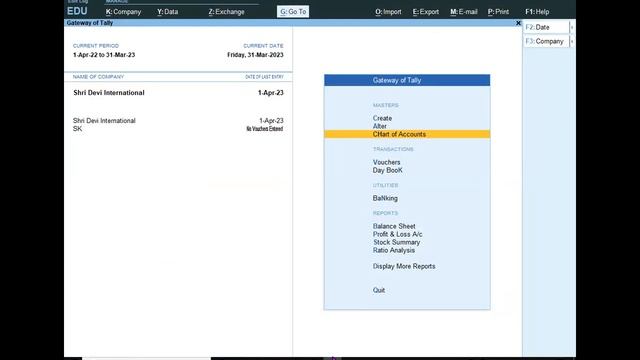The height and width of the screenshot is (360, 640).
Task: Click the F2: Date button
Action: pos(546,27)
